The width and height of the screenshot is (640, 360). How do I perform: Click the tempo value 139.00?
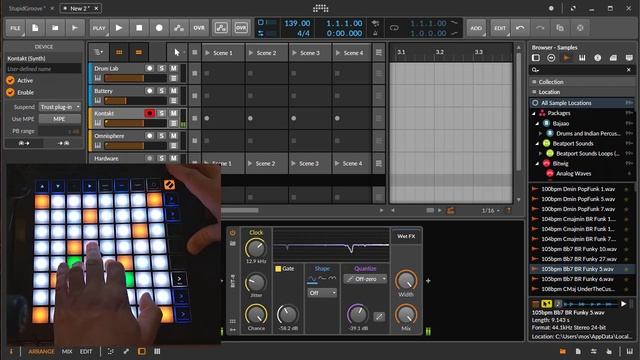297,23
